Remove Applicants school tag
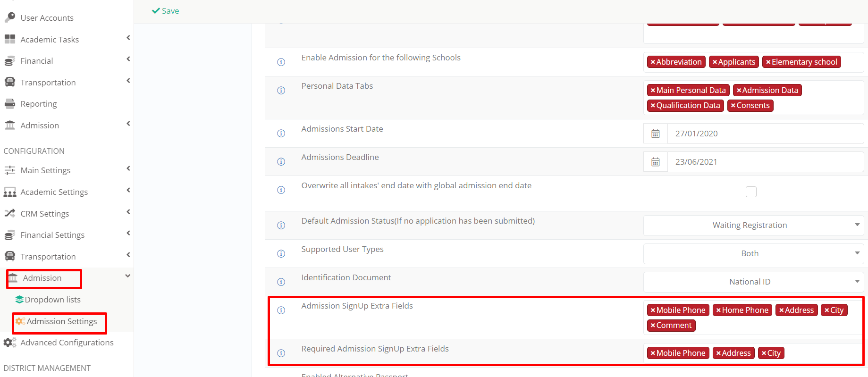Screen dimensions: 868x377 click(x=715, y=62)
